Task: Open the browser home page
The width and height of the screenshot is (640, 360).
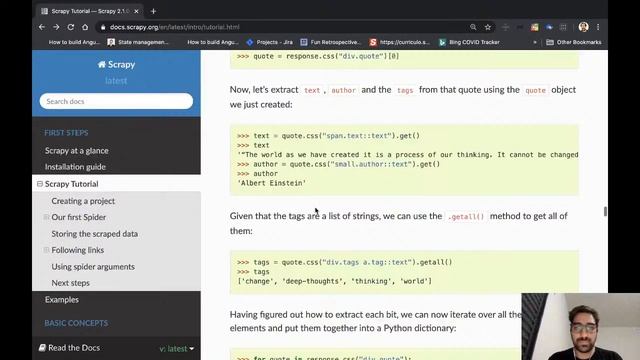Action: [85, 27]
